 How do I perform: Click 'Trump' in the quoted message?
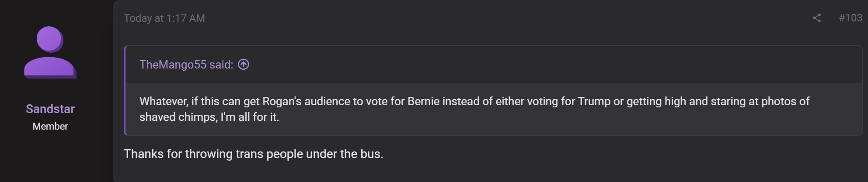(x=594, y=101)
